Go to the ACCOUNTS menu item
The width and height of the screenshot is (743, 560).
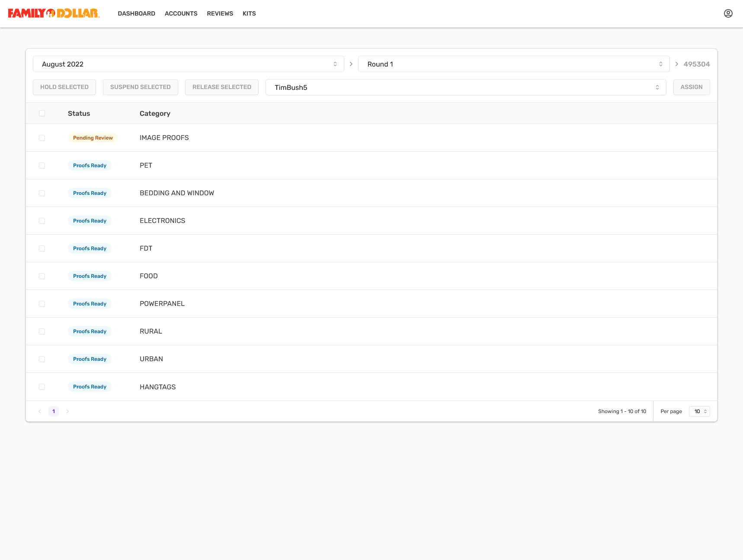181,13
